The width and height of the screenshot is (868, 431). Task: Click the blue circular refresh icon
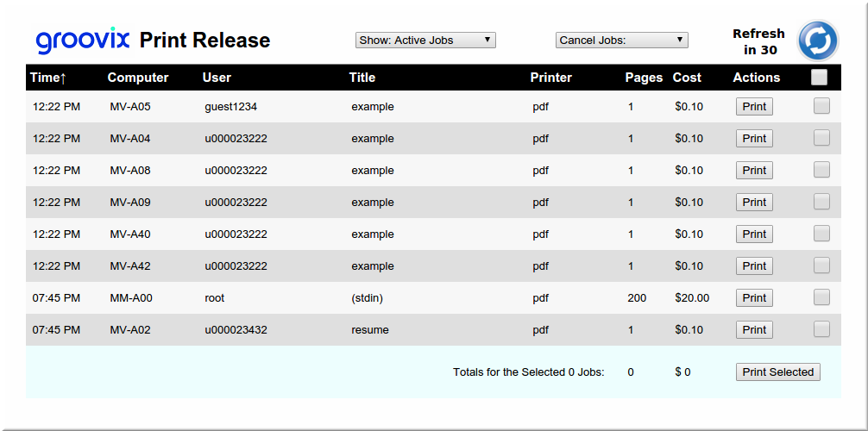(x=817, y=41)
